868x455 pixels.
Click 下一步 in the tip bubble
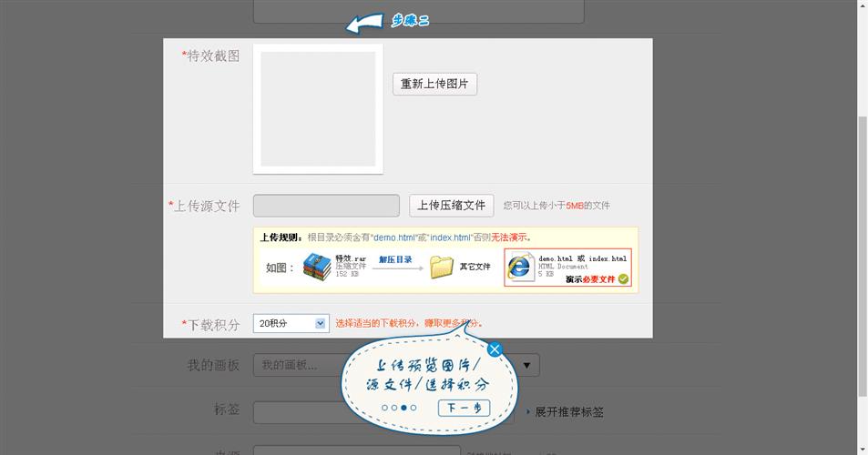coord(464,408)
